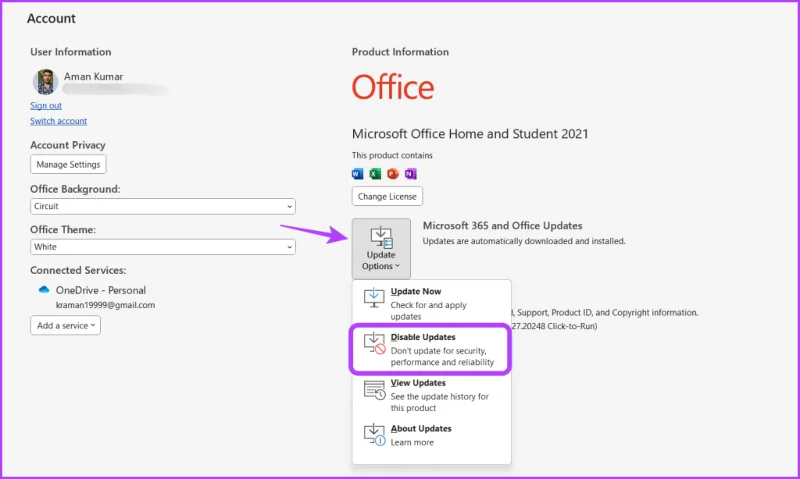Click the About Updates info icon

374,435
